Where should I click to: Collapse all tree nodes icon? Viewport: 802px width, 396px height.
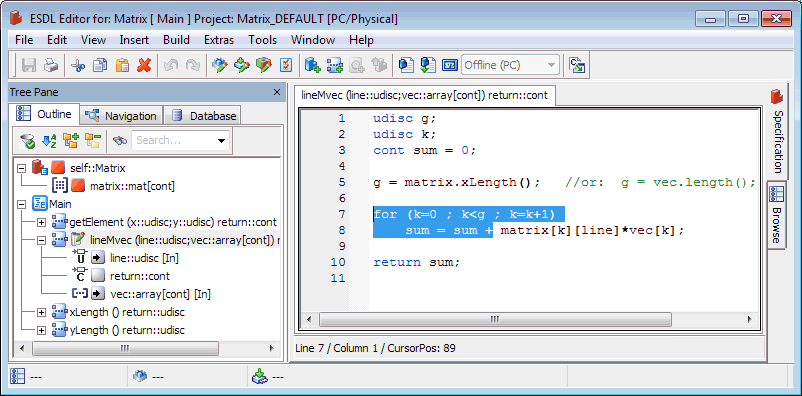pos(93,141)
